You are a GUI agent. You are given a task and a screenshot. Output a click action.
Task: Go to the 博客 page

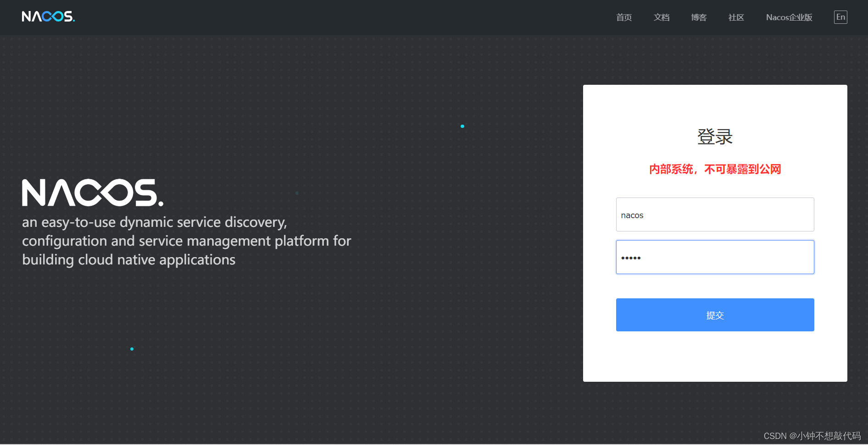(699, 17)
